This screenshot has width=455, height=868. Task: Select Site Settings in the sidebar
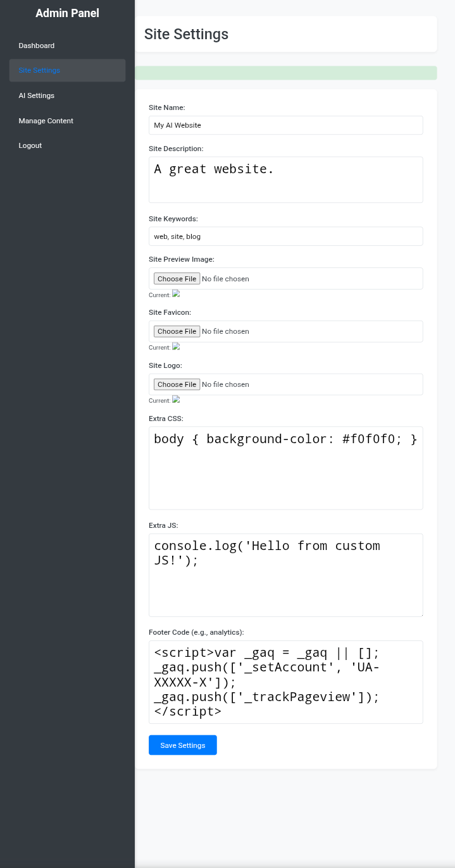pyautogui.click(x=39, y=70)
